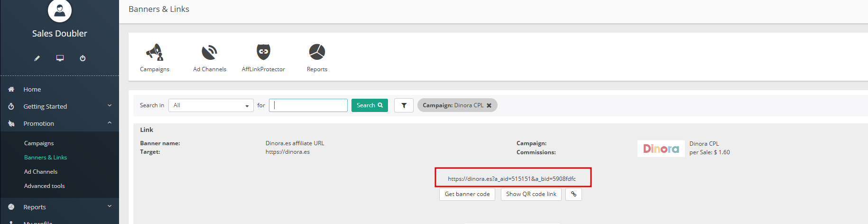The image size is (868, 224).
Task: Open the Ad Channels satellite dish icon
Action: [x=209, y=52]
